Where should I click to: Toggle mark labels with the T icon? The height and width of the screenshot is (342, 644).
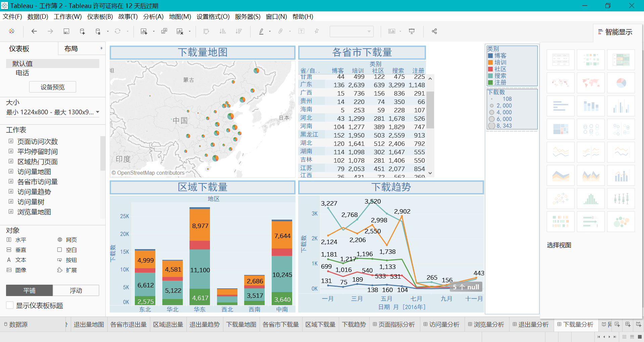pyautogui.click(x=302, y=31)
